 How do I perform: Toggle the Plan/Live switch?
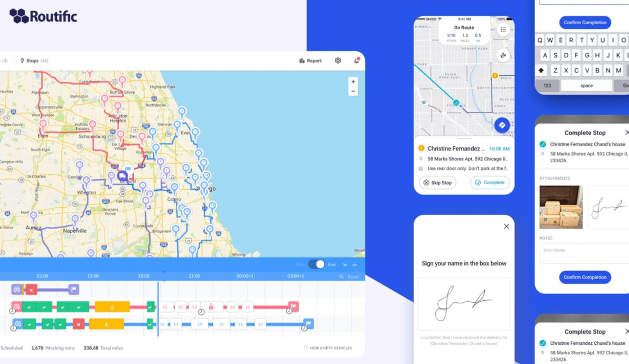coord(316,264)
